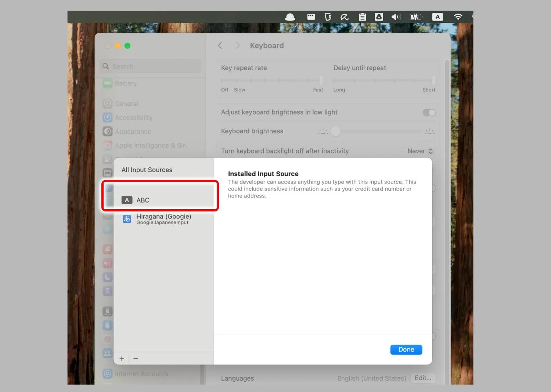Toggle Adjust keyboard brightness in low light
The image size is (551, 392).
[429, 113]
